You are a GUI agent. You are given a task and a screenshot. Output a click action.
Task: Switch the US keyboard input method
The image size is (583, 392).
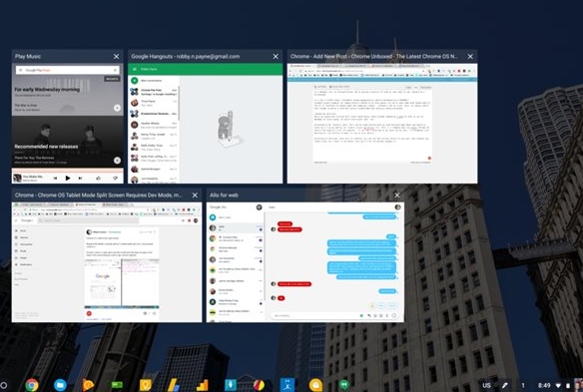(x=486, y=385)
